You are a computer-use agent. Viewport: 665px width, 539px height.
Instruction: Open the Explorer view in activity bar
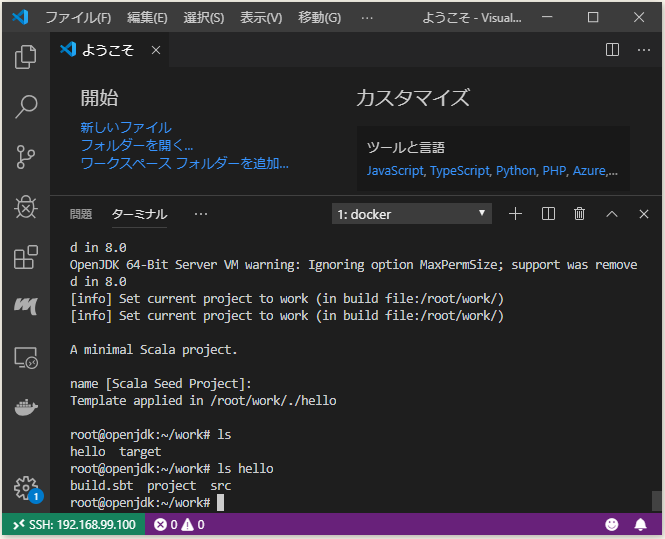click(x=26, y=56)
